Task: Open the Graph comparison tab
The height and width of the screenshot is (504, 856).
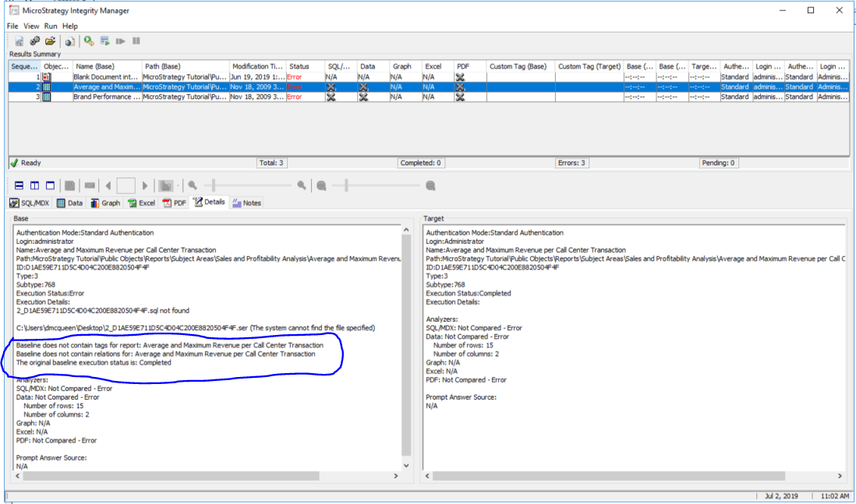Action: tap(105, 203)
